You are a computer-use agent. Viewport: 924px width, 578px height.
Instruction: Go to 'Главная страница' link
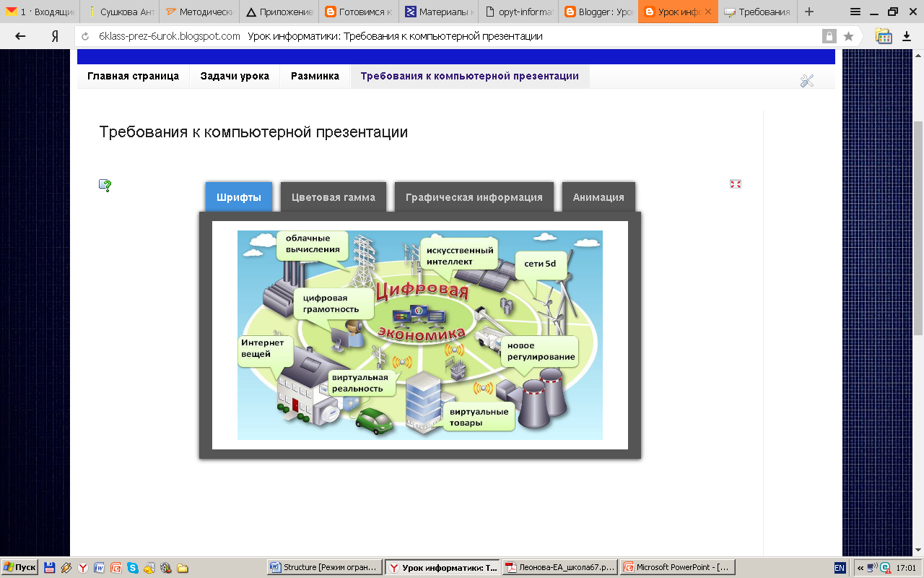coord(133,76)
